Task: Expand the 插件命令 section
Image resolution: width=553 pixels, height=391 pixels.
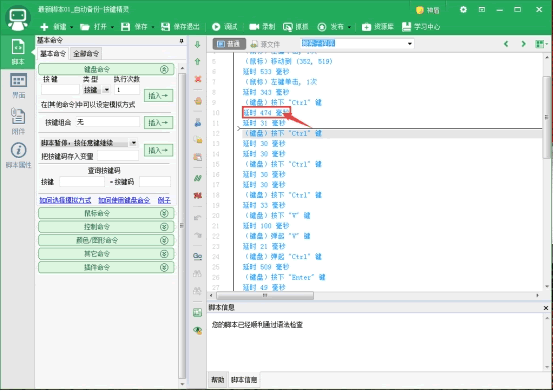Action: (106, 267)
